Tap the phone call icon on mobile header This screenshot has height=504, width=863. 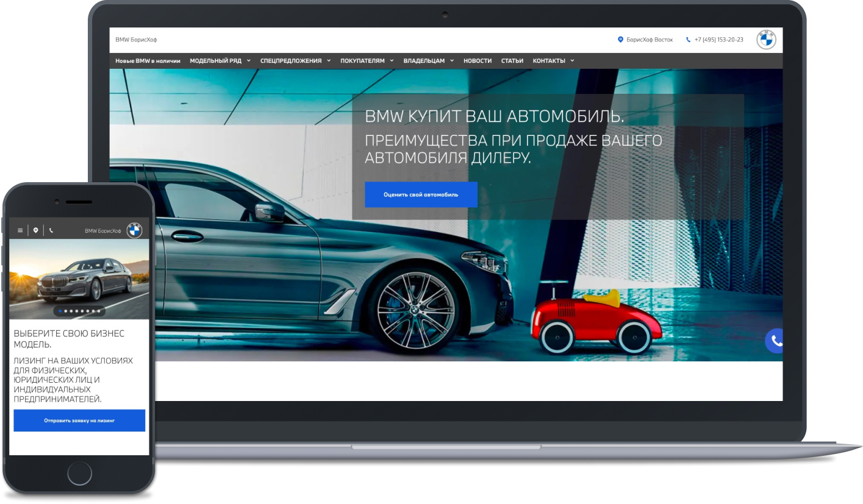click(x=51, y=230)
